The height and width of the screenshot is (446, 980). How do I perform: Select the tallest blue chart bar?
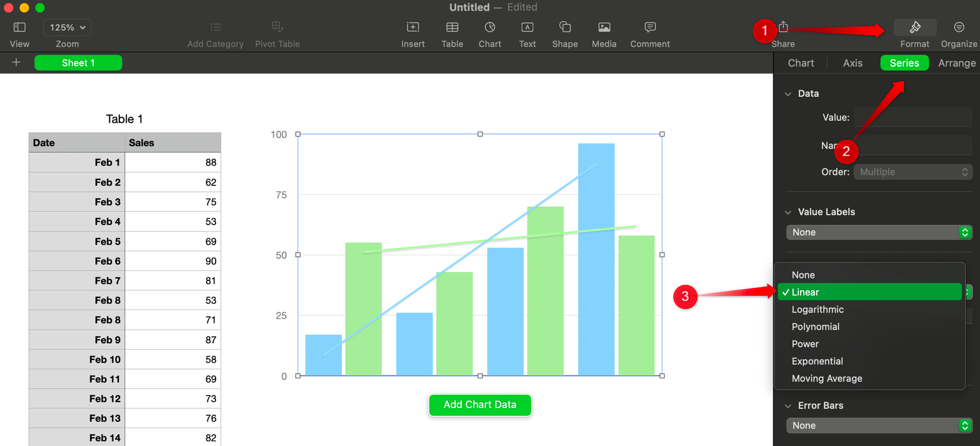pos(596,260)
